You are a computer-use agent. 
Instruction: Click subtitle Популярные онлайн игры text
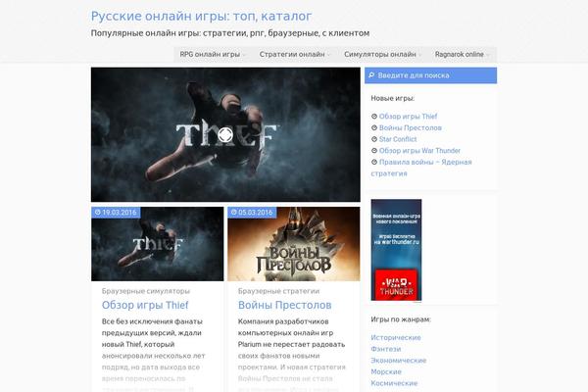pyautogui.click(x=230, y=33)
